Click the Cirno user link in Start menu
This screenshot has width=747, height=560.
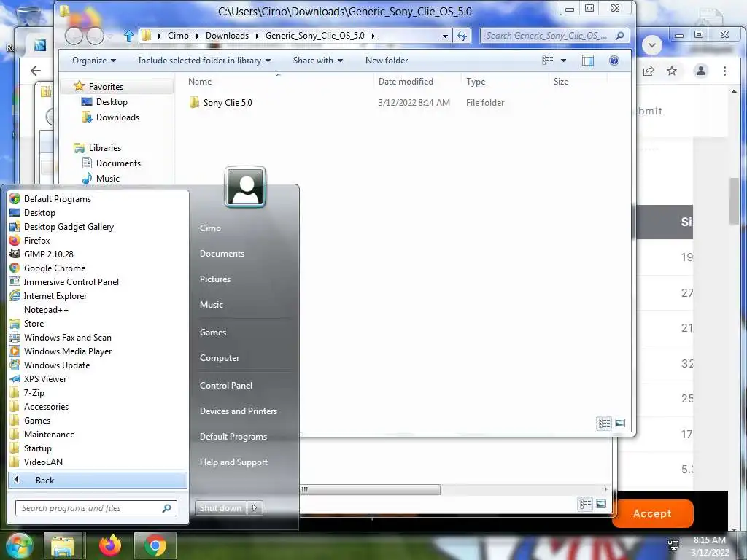[210, 228]
